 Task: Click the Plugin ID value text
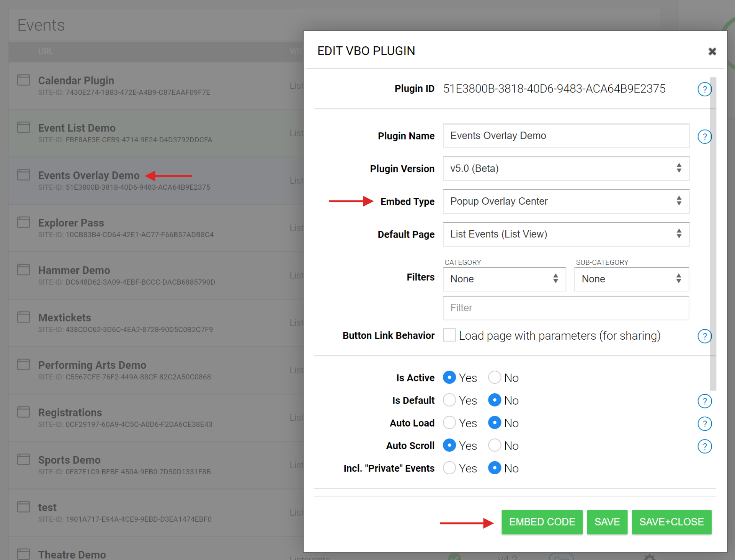[554, 89]
